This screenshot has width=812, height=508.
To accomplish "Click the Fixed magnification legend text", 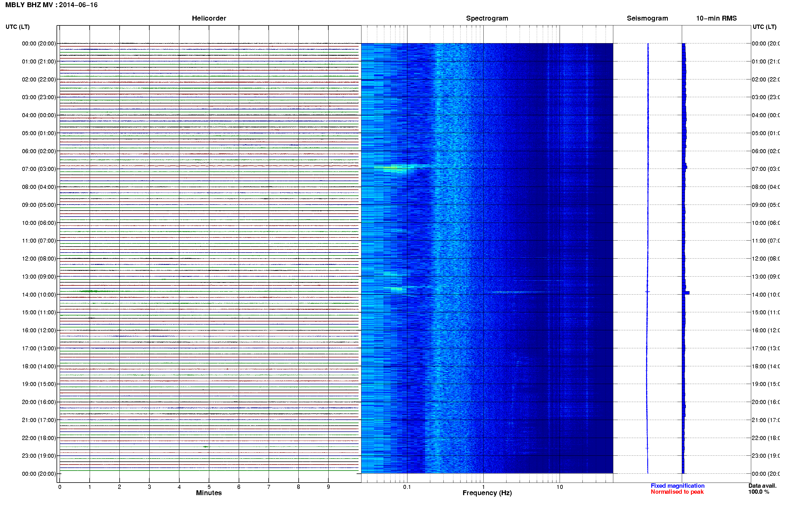I will point(678,486).
